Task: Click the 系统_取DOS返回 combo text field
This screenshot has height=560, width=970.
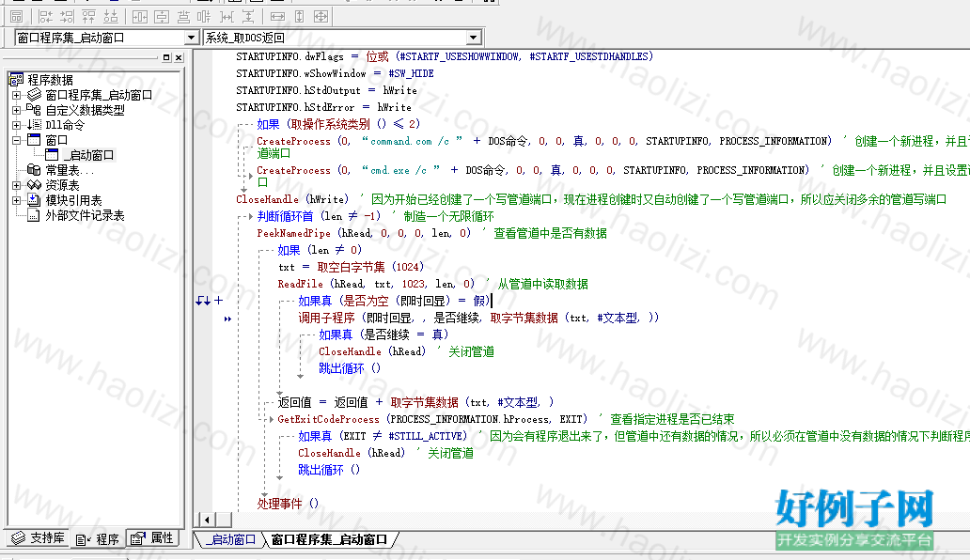Action: coord(336,38)
